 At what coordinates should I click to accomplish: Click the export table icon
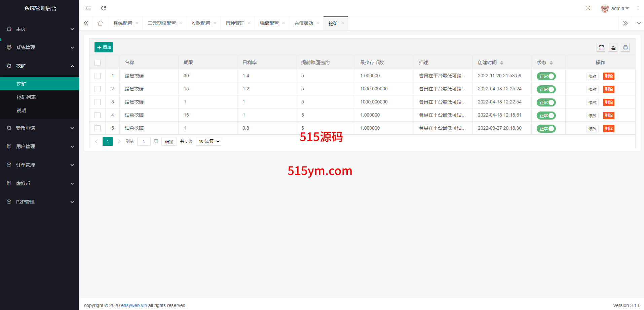(x=613, y=48)
